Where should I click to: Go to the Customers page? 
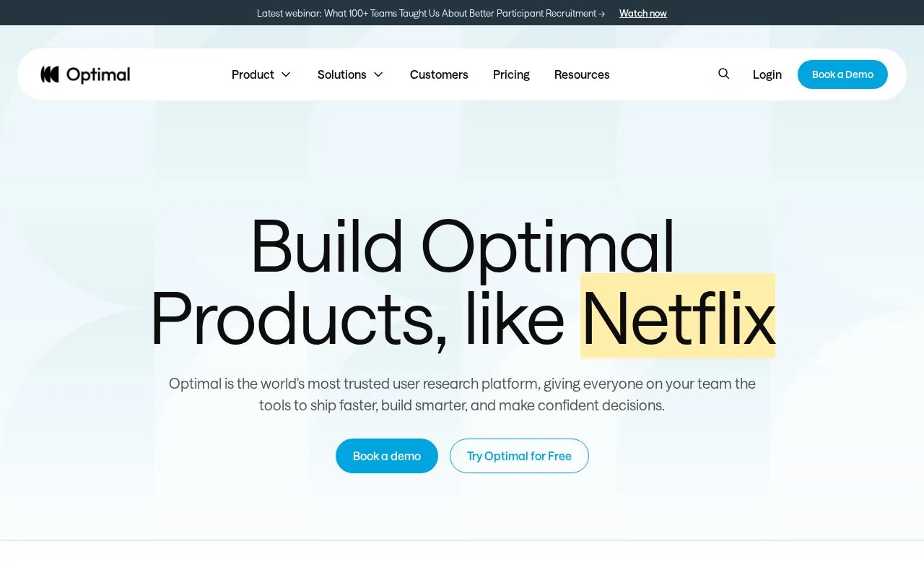point(439,74)
